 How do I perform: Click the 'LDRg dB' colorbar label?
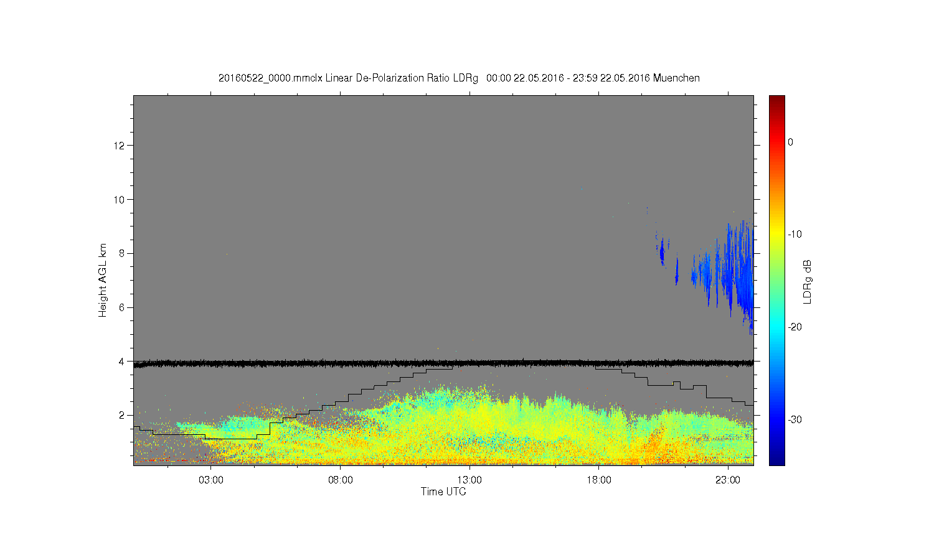[x=808, y=281]
